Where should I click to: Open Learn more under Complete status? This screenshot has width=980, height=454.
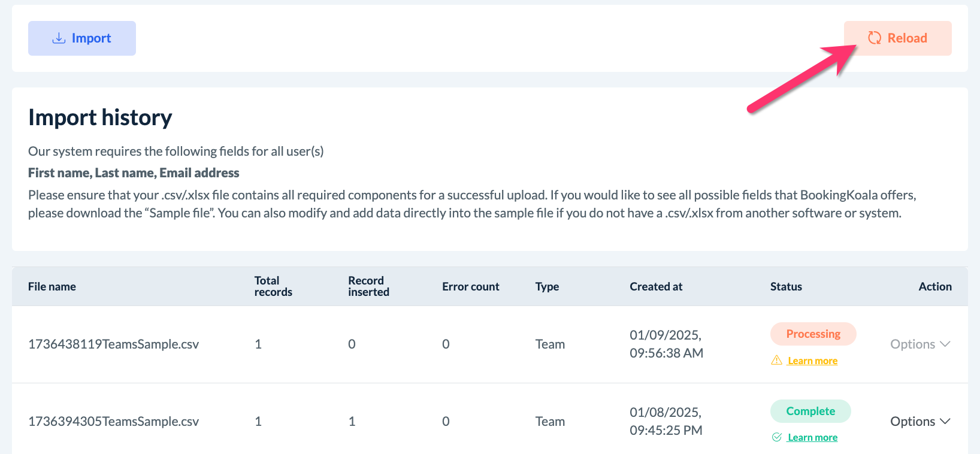point(812,437)
